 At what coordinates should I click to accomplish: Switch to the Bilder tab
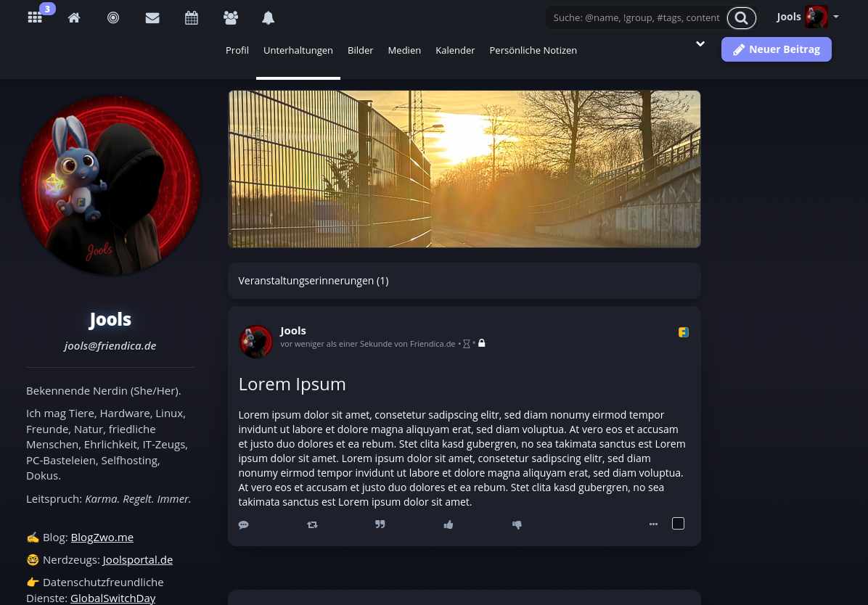pos(360,50)
